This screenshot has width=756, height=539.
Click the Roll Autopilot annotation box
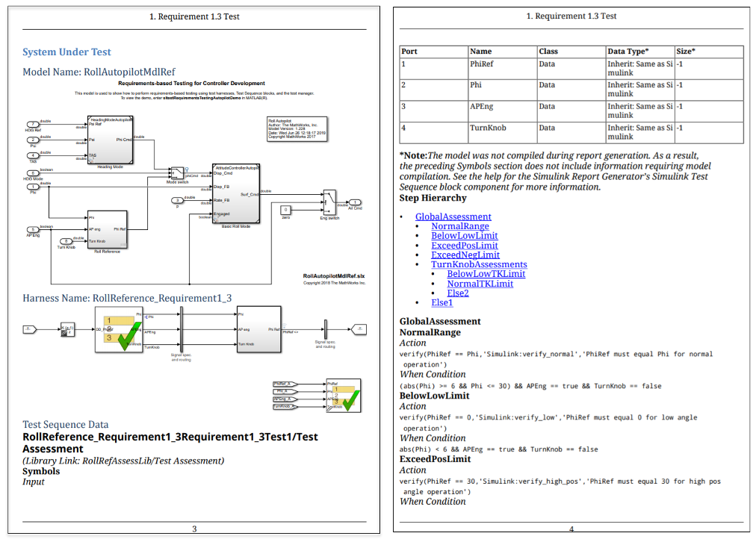297,127
